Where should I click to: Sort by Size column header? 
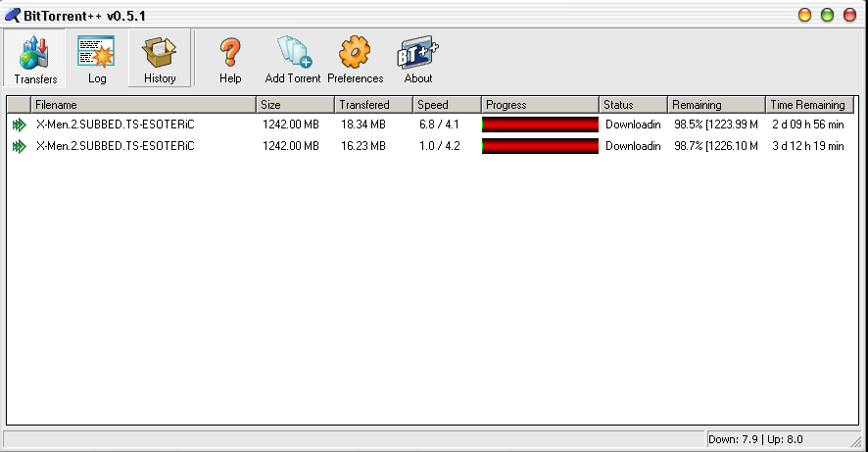pyautogui.click(x=296, y=105)
